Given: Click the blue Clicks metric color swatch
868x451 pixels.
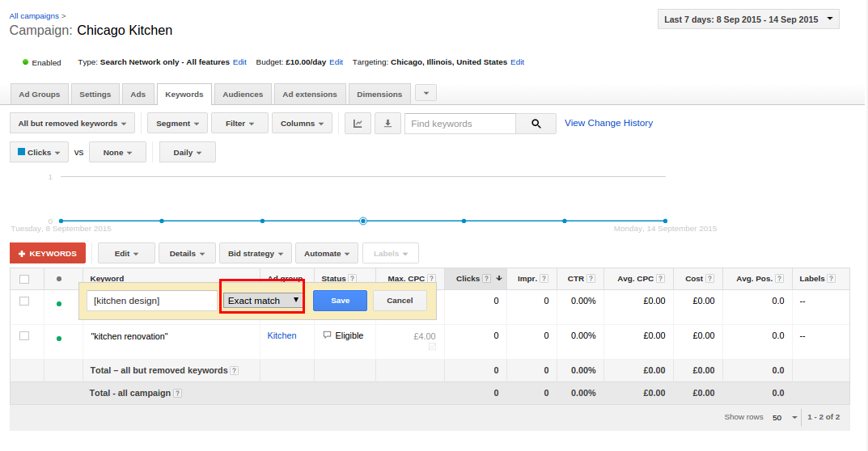Looking at the screenshot, I should click(22, 151).
